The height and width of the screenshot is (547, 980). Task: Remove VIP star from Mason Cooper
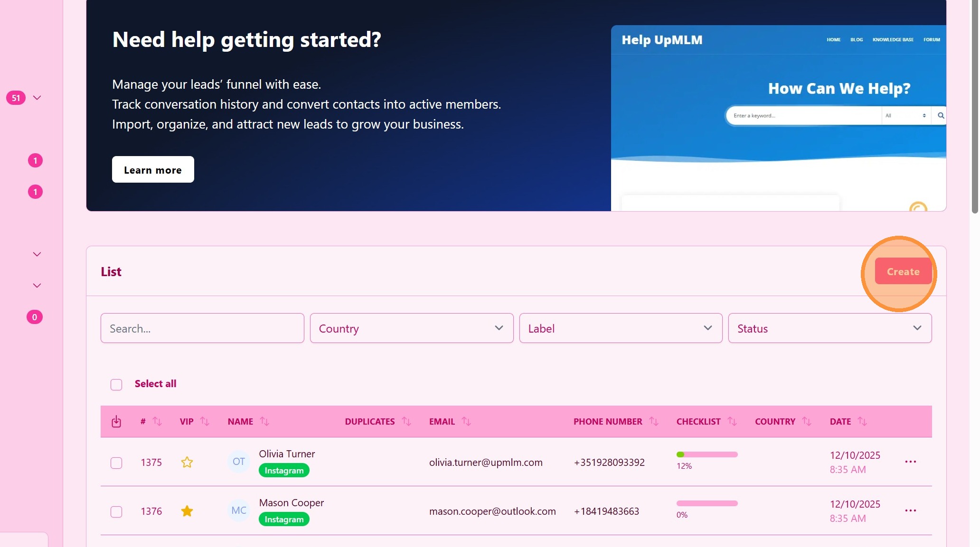click(187, 511)
